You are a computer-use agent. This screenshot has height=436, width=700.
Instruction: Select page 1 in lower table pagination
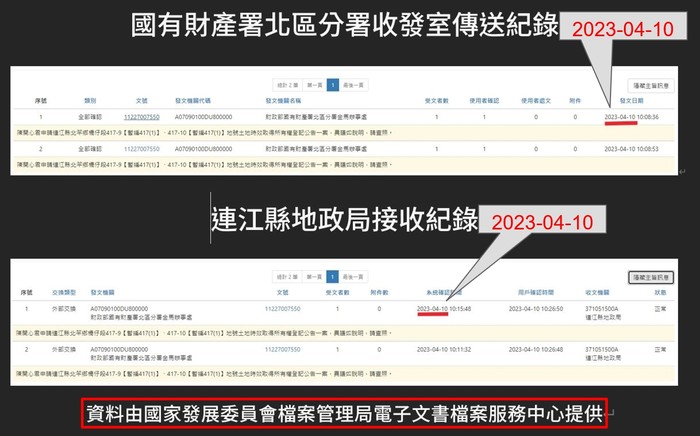pyautogui.click(x=334, y=277)
